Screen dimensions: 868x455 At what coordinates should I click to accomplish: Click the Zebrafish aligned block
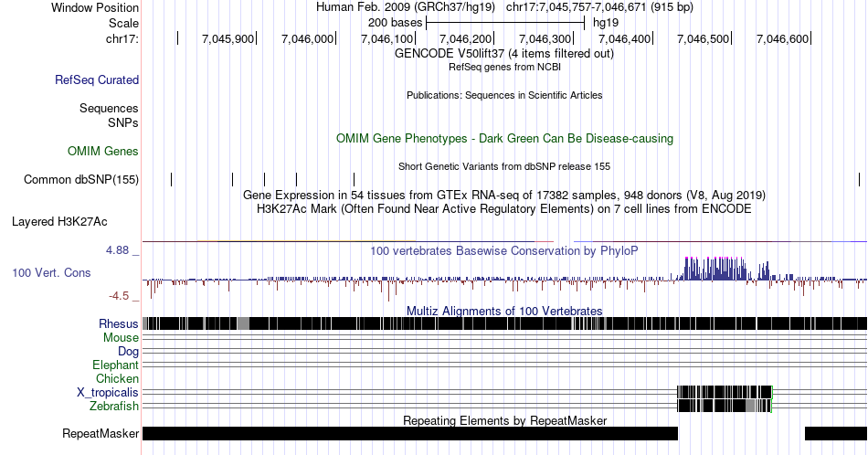click(x=724, y=406)
